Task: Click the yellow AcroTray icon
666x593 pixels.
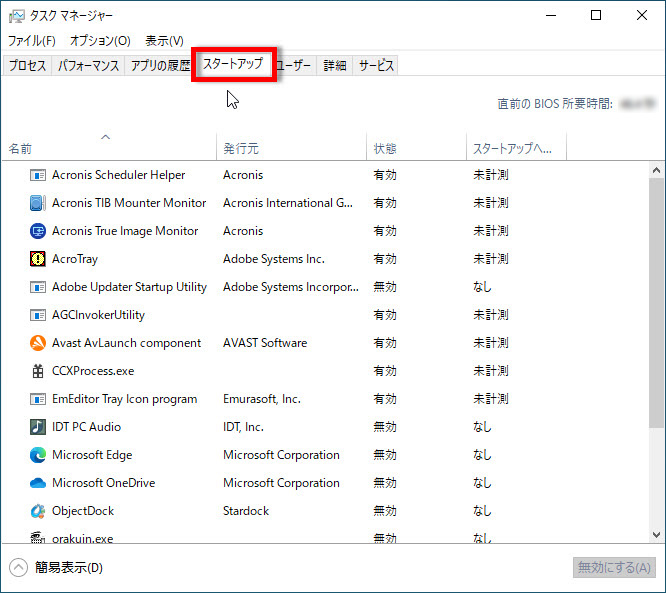Action: coord(38,259)
